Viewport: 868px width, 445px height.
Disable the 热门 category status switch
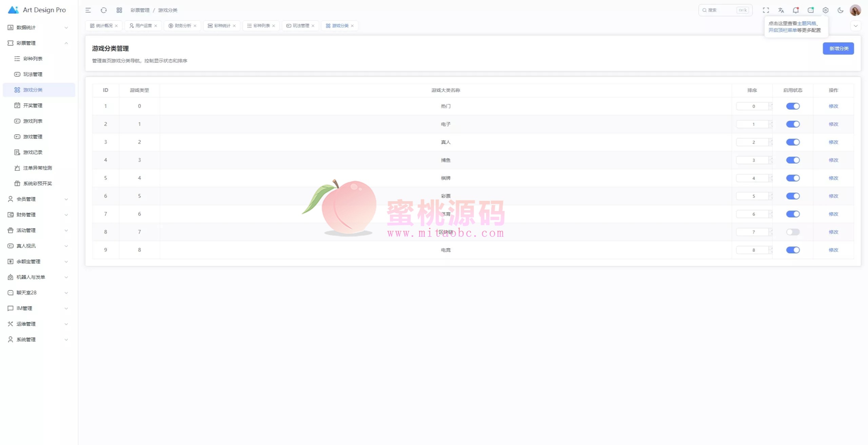click(793, 106)
